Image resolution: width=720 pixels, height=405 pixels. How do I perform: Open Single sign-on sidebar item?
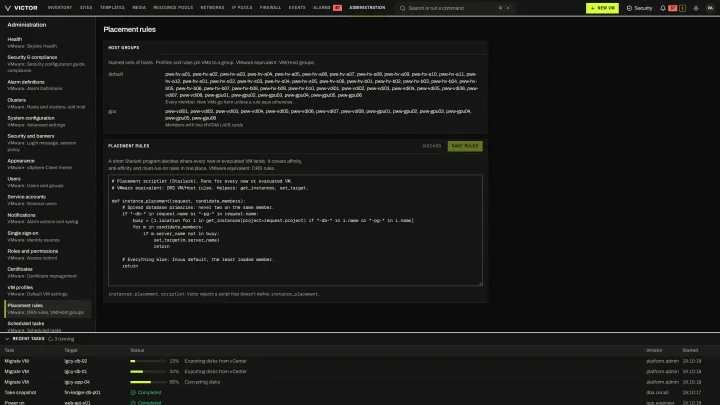tap(47, 236)
